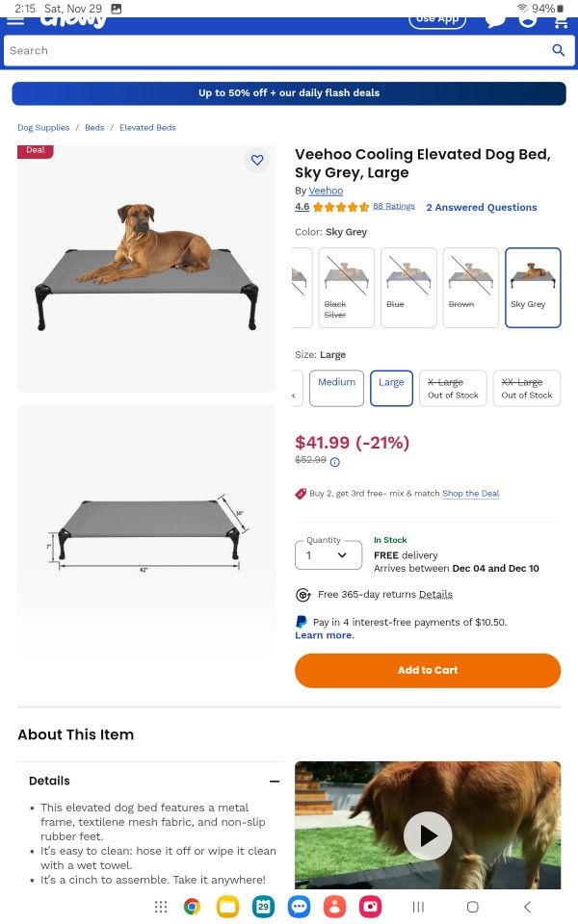Select the Large size option
This screenshot has width=578, height=924.
coord(391,388)
